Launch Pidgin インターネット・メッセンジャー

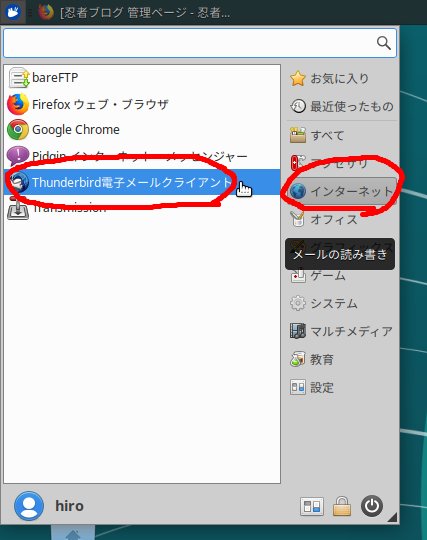[x=142, y=156]
